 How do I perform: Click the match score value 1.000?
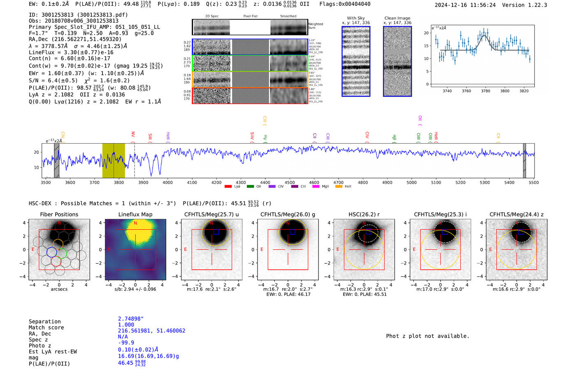click(x=126, y=325)
